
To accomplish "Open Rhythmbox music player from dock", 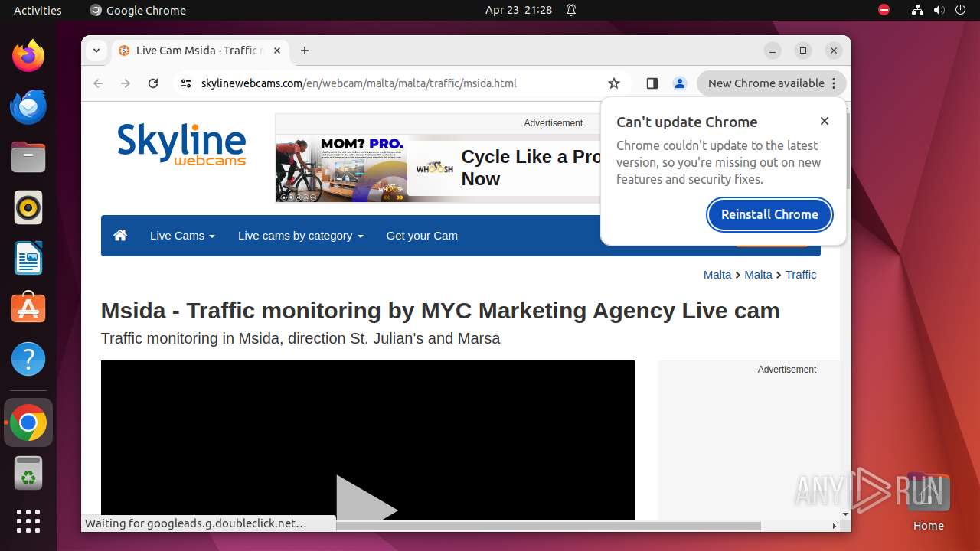I will [28, 207].
